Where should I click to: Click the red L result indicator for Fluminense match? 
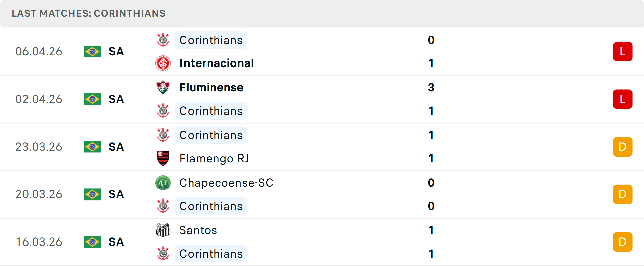click(x=623, y=99)
